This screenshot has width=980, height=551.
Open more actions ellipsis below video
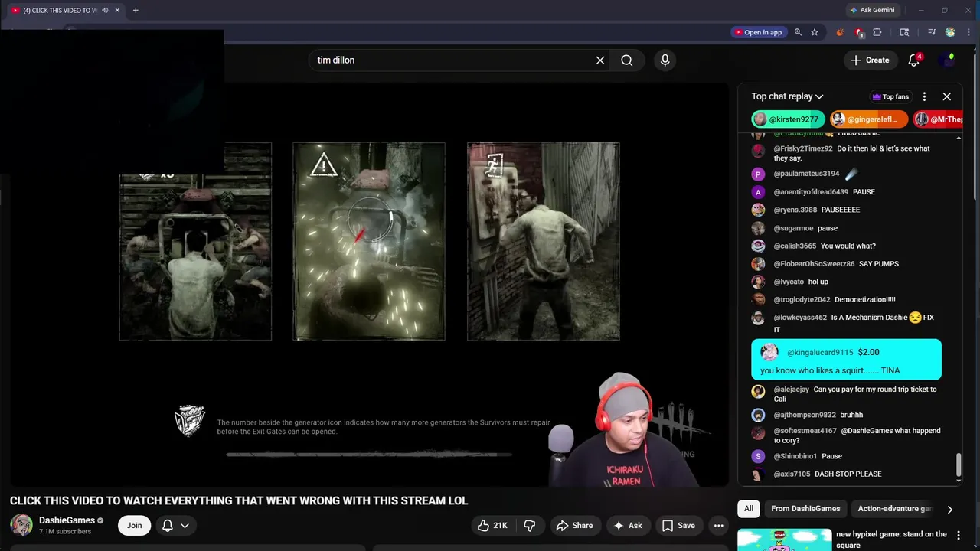point(718,526)
